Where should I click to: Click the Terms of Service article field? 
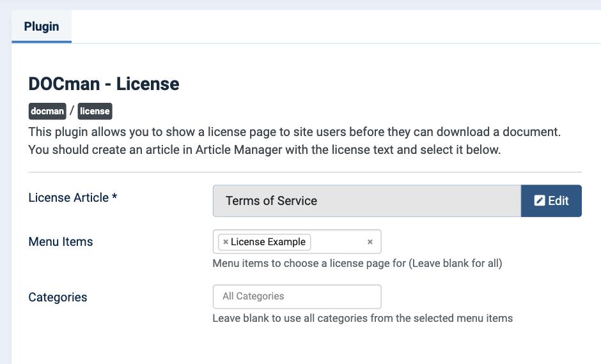pyautogui.click(x=367, y=201)
